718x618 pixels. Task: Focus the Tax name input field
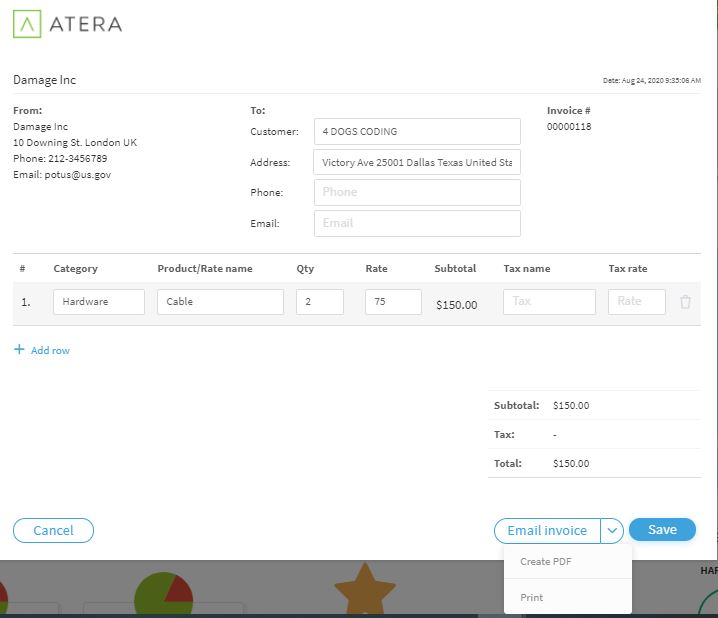pos(549,302)
